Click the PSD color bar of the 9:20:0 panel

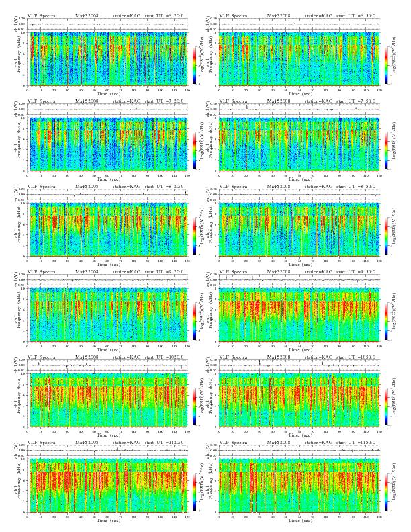[194, 321]
